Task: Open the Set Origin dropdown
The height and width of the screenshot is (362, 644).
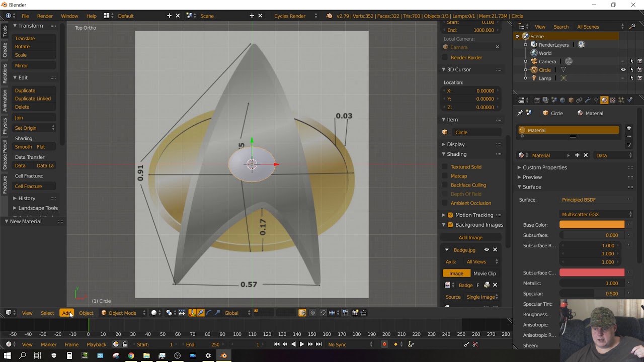Action: click(34, 128)
